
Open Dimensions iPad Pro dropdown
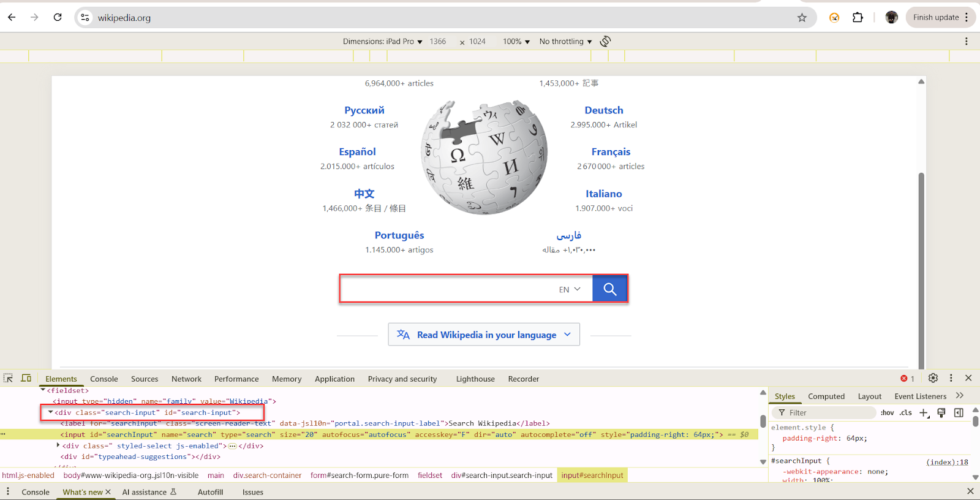coord(382,42)
